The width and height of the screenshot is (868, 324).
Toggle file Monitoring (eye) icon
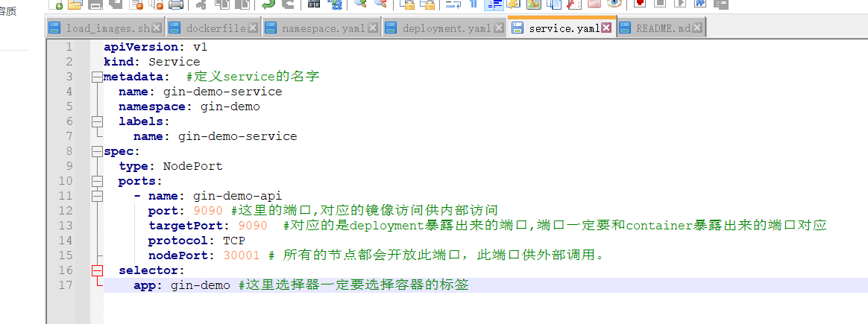click(x=614, y=4)
